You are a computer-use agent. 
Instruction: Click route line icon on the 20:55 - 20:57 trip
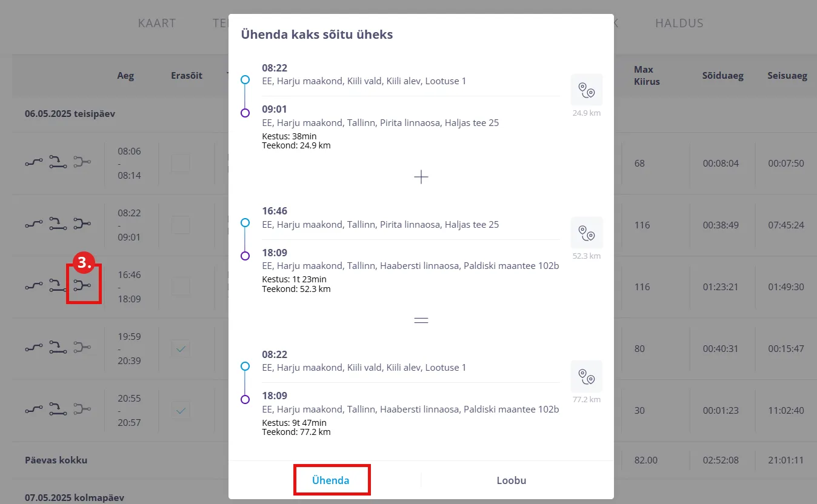[34, 409]
